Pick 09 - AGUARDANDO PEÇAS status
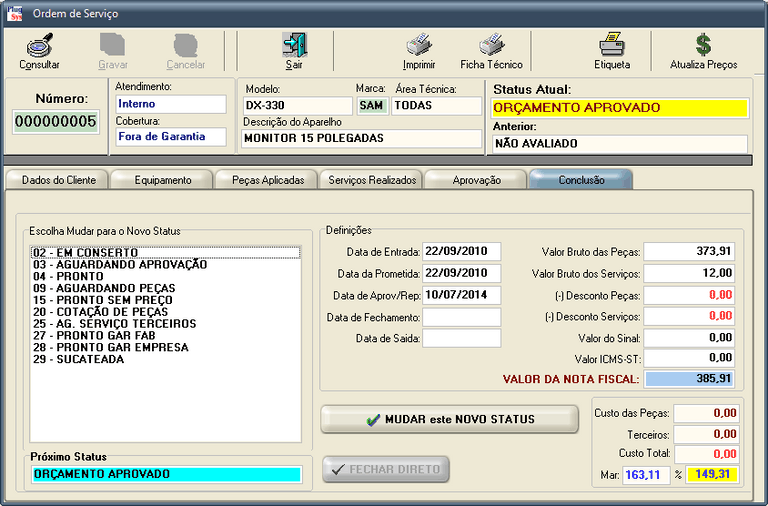 point(103,289)
